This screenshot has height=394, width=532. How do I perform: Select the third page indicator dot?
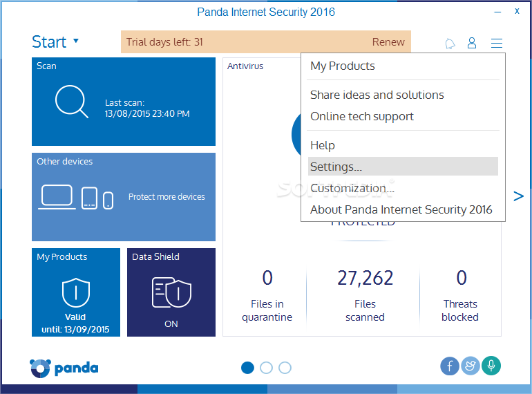coord(285,368)
